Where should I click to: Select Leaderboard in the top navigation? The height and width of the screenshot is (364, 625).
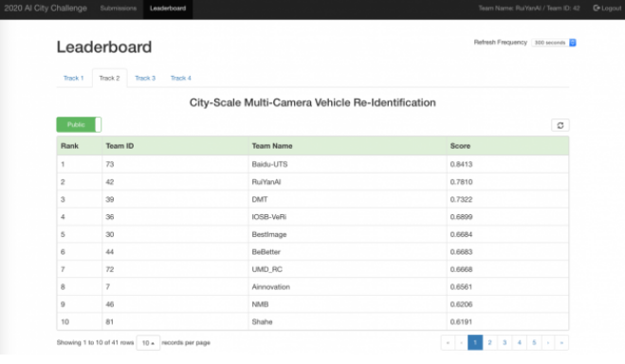pyautogui.click(x=168, y=9)
